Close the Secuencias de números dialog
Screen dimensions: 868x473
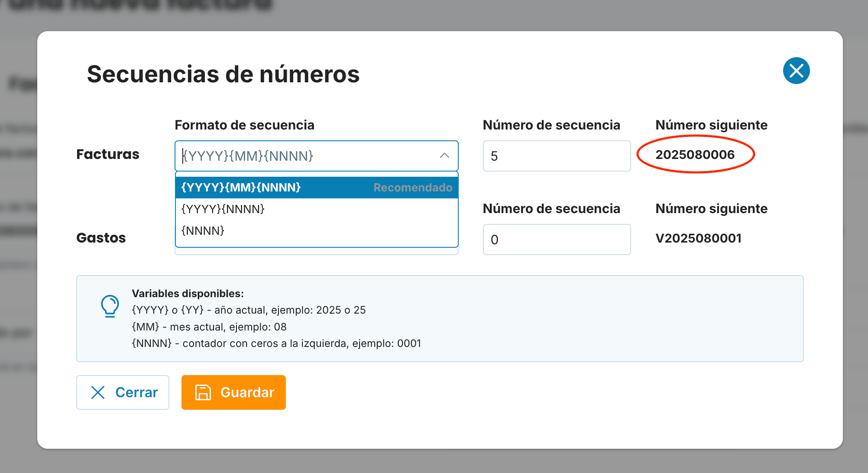click(x=796, y=71)
